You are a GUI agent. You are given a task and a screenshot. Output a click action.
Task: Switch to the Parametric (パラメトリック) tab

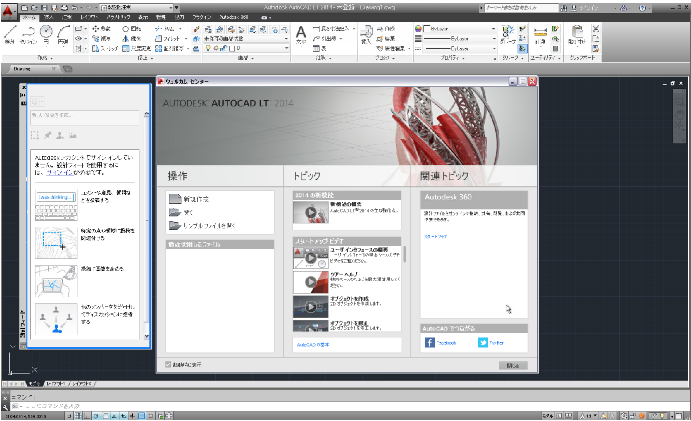point(118,17)
